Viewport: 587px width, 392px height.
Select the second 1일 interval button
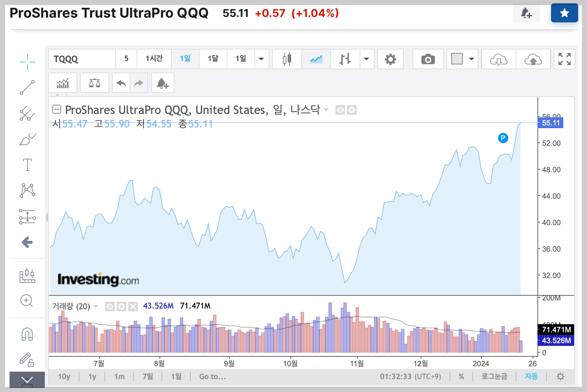(x=241, y=59)
